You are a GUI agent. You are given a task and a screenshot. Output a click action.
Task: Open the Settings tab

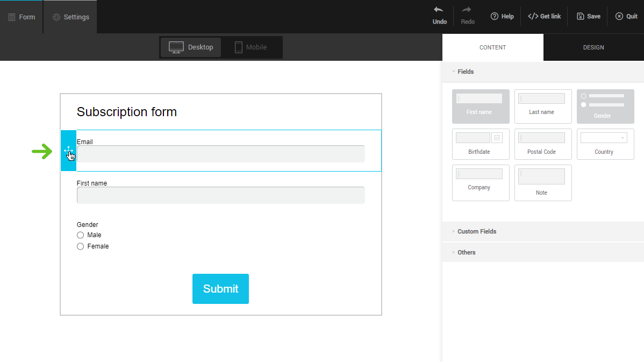[71, 17]
